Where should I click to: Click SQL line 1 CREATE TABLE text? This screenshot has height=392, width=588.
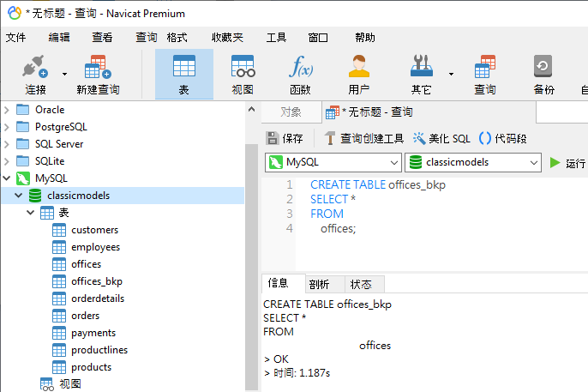pyautogui.click(x=378, y=184)
